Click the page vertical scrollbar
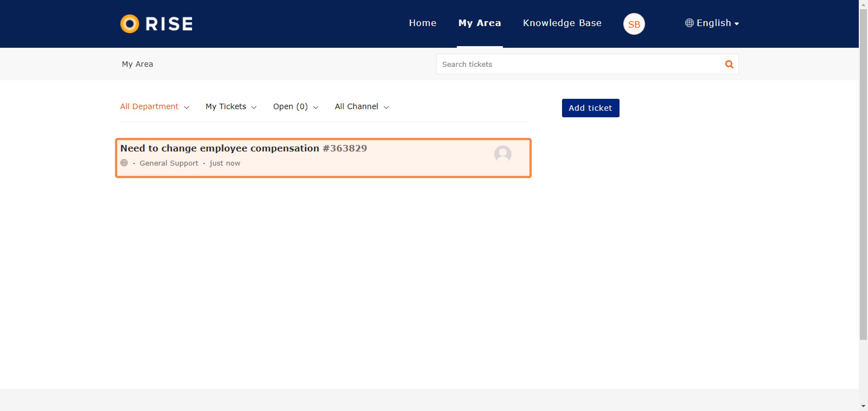The width and height of the screenshot is (868, 411). [863, 174]
